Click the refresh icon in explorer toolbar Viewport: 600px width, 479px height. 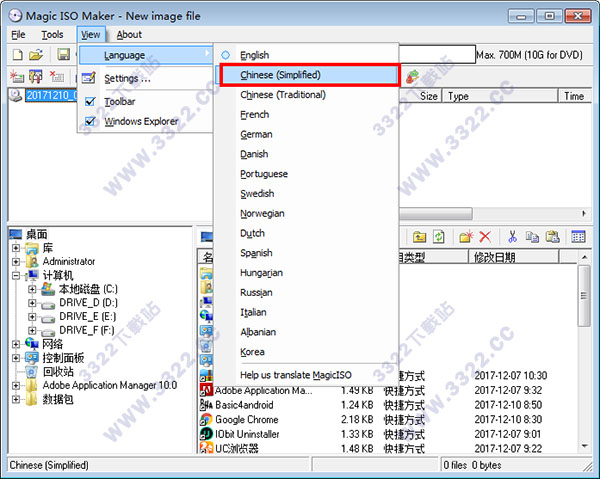click(437, 237)
